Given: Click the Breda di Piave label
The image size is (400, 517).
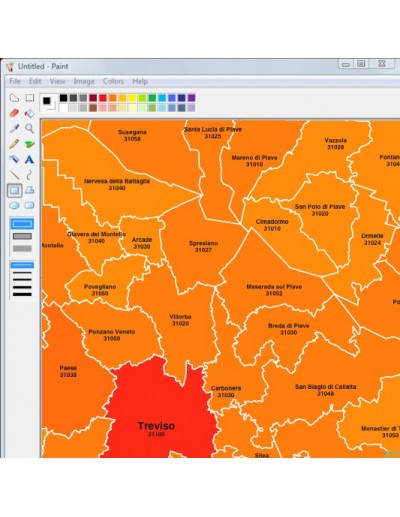Looking at the screenshot, I should click(289, 326).
